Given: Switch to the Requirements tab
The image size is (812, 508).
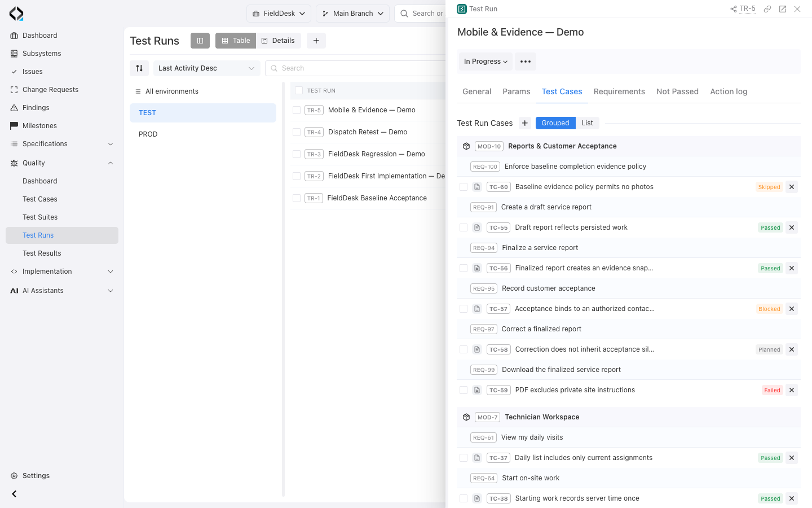Looking at the screenshot, I should pos(619,91).
